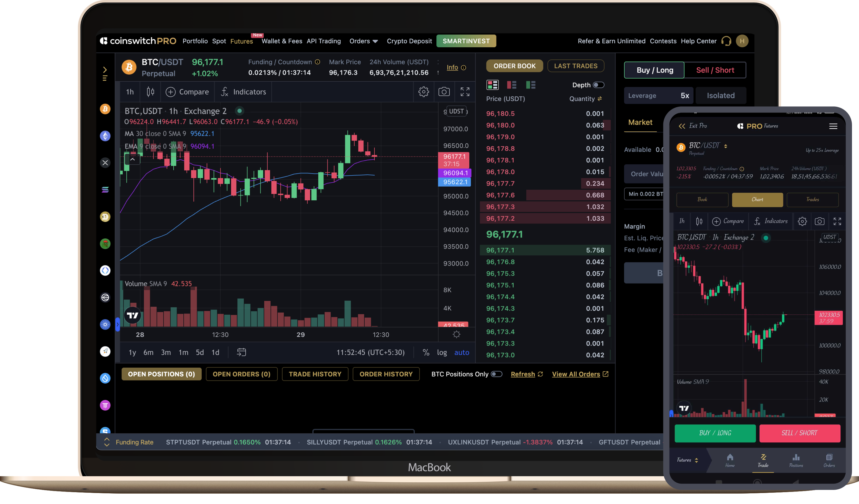Select the 5d chart time range
859x504 pixels.
pyautogui.click(x=200, y=352)
